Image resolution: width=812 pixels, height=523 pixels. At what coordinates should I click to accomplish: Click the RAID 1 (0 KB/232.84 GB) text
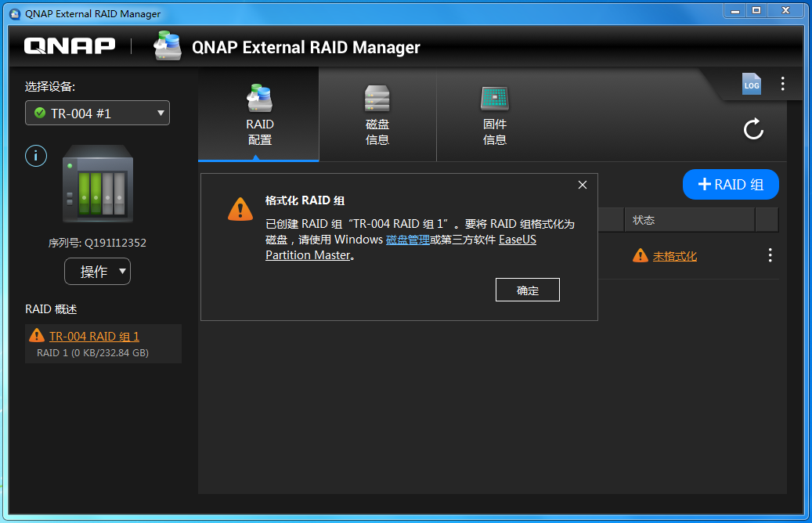[x=92, y=352]
